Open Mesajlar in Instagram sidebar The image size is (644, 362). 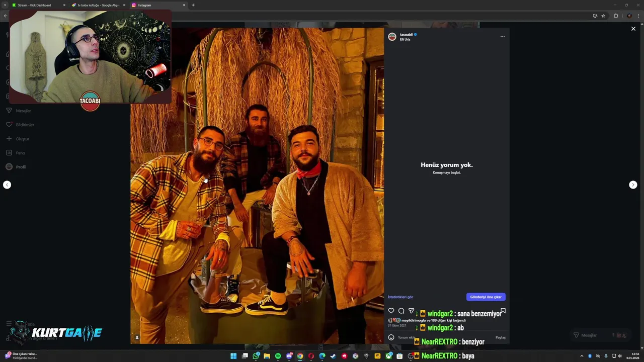[19, 111]
